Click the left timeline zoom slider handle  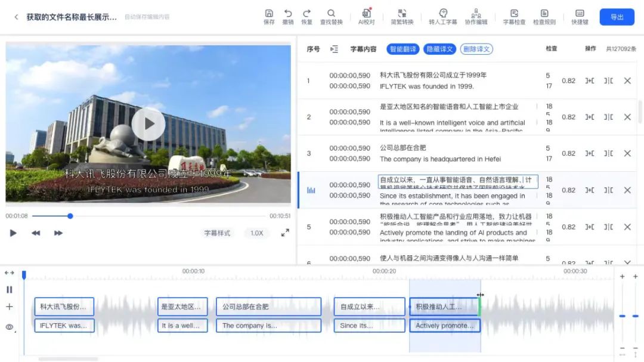tap(622, 316)
